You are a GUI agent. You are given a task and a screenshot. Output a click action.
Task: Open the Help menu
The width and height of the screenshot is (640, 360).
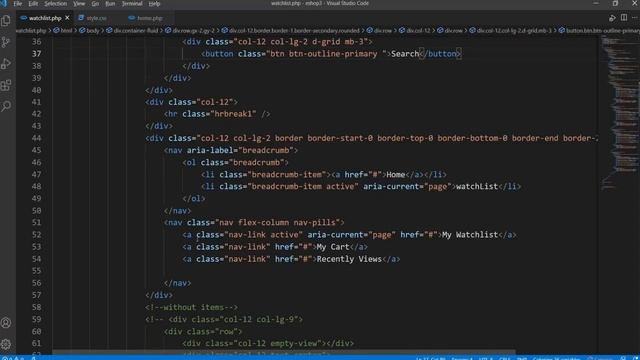[154, 4]
